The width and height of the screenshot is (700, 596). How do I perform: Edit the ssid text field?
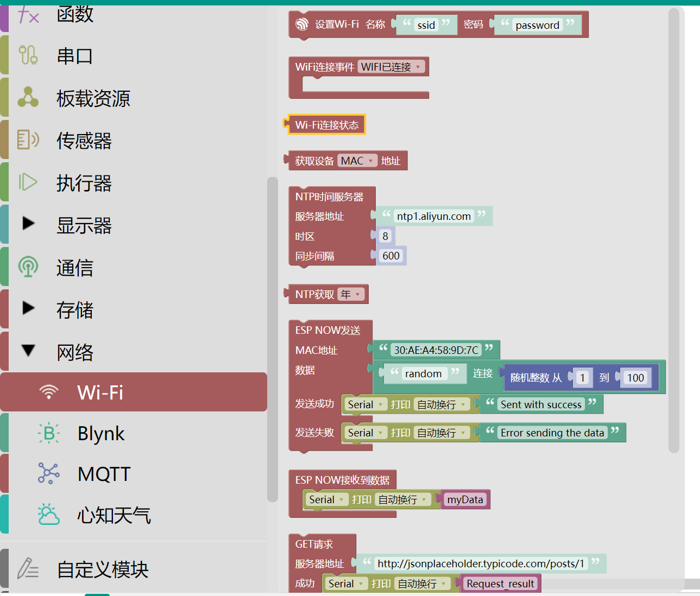[x=426, y=25]
